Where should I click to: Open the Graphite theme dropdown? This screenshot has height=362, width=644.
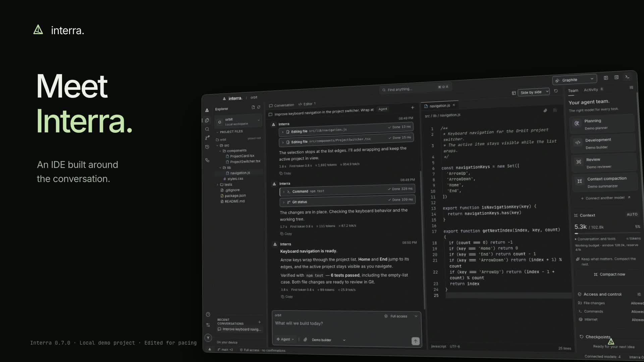(x=574, y=80)
